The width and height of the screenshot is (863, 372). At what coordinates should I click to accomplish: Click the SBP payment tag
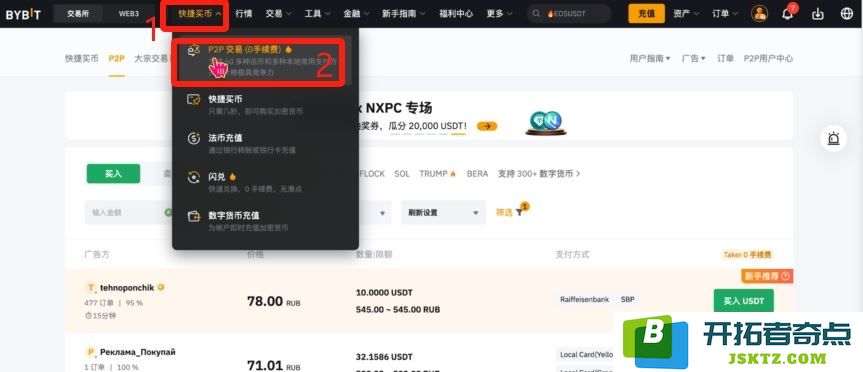point(627,300)
